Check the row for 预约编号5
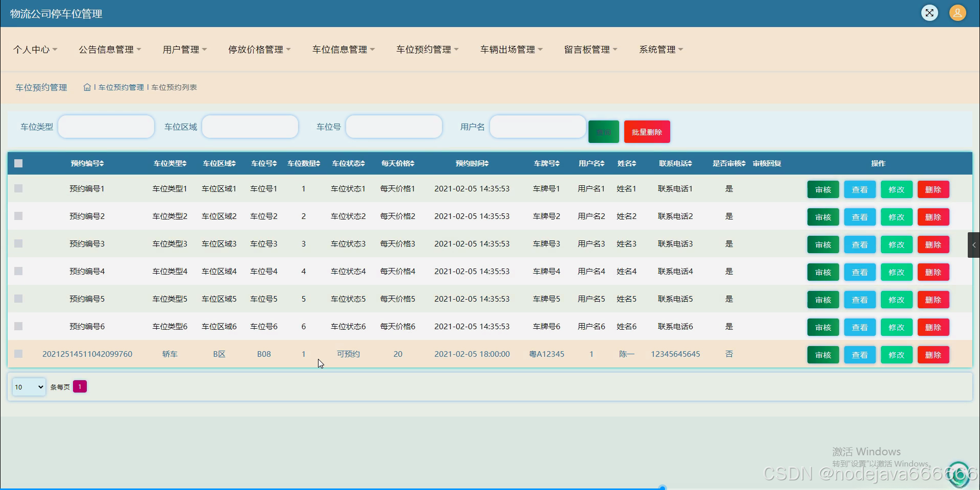 (x=18, y=299)
